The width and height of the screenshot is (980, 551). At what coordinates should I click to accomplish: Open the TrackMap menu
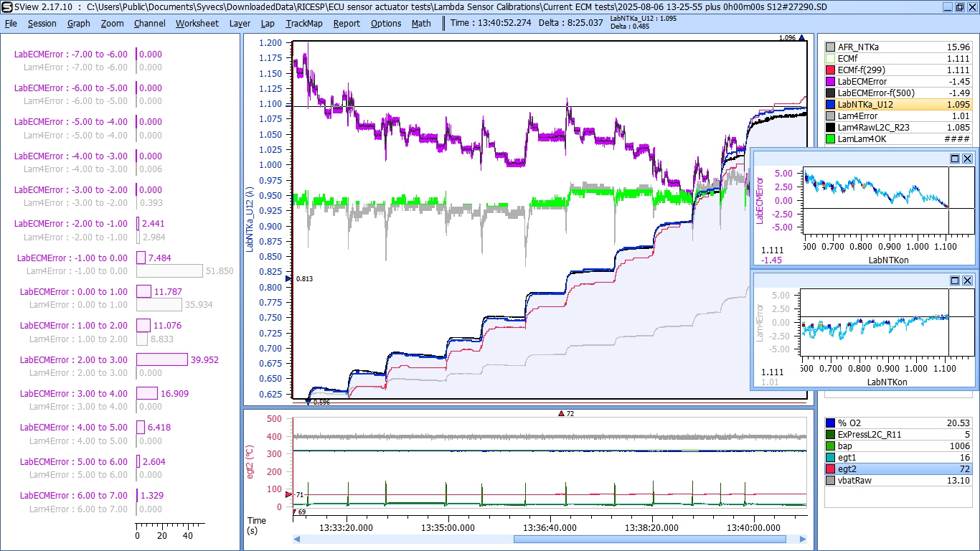click(x=303, y=23)
